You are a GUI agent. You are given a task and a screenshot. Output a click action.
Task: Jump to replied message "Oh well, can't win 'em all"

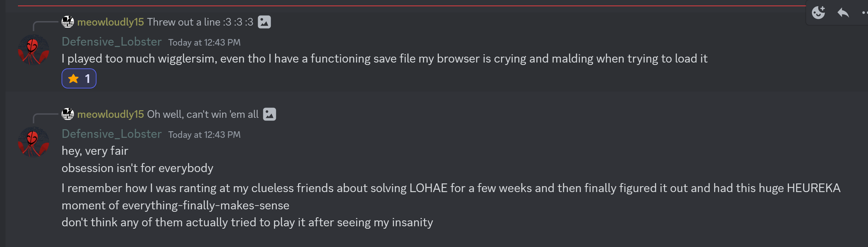(203, 114)
